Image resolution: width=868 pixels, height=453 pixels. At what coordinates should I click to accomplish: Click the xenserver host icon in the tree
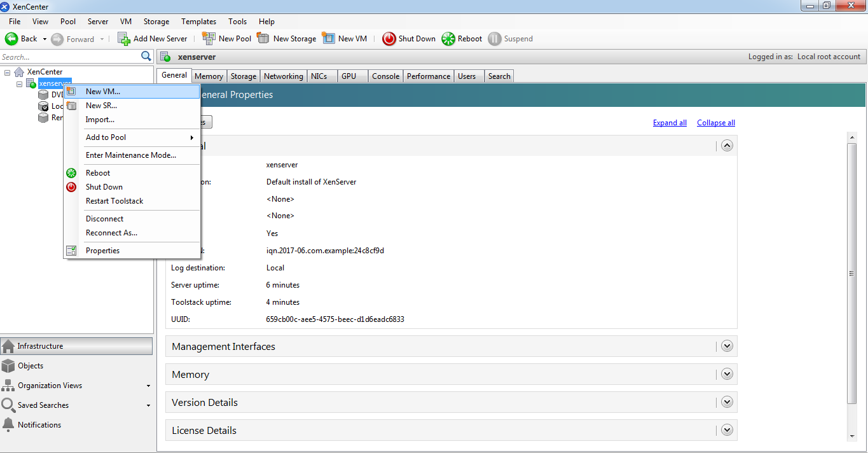pyautogui.click(x=31, y=84)
